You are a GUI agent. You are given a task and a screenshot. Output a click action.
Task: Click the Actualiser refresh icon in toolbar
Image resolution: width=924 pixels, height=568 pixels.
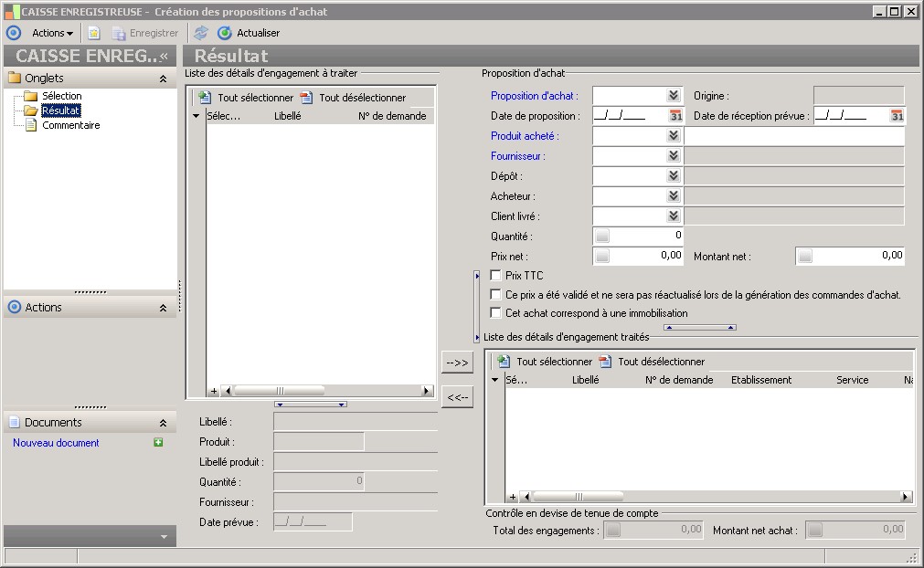click(225, 33)
